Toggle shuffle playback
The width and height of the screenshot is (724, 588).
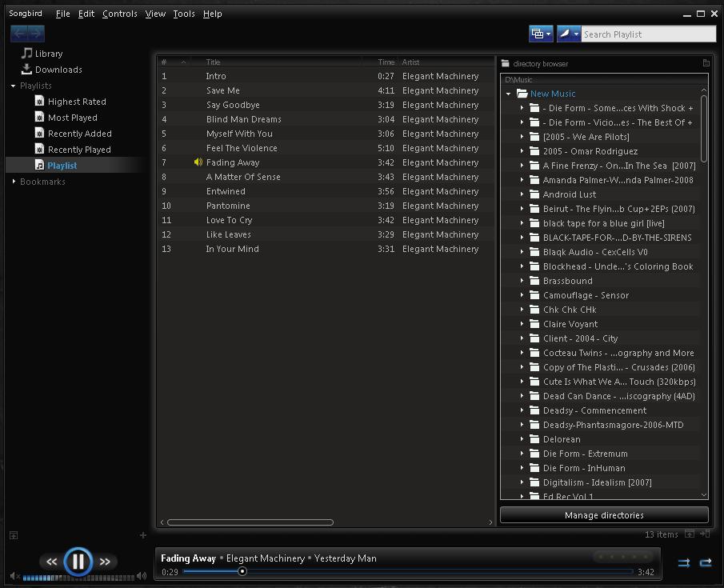684,562
